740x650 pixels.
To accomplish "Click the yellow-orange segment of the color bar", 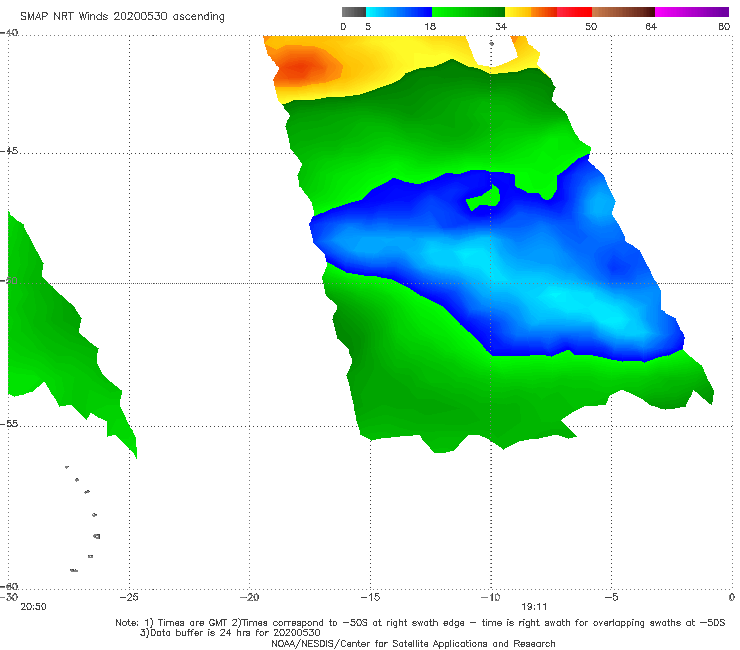I will (530, 12).
